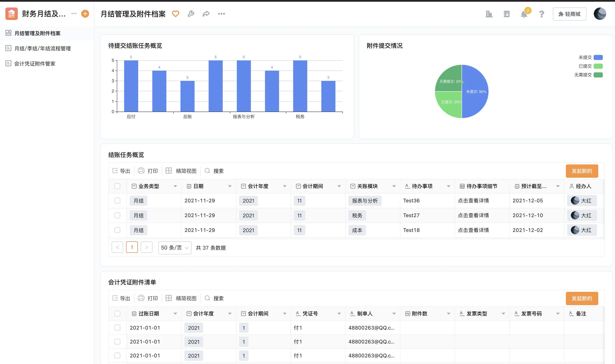Image resolution: width=615 pixels, height=364 pixels.
Task: Click the share arrow icon
Action: [x=206, y=14]
